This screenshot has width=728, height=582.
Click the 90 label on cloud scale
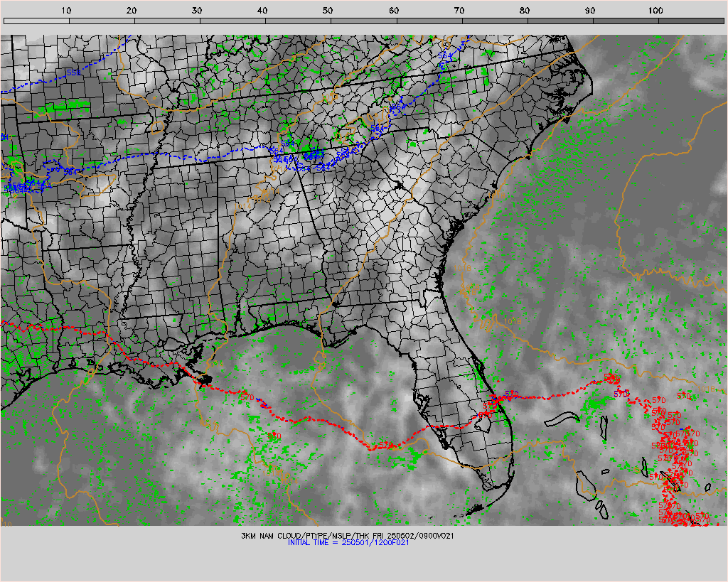590,10
